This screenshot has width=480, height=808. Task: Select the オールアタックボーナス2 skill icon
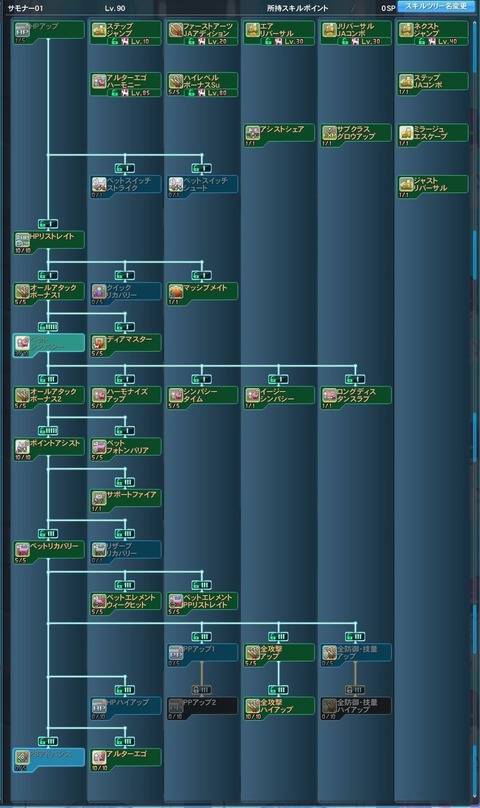pos(22,395)
